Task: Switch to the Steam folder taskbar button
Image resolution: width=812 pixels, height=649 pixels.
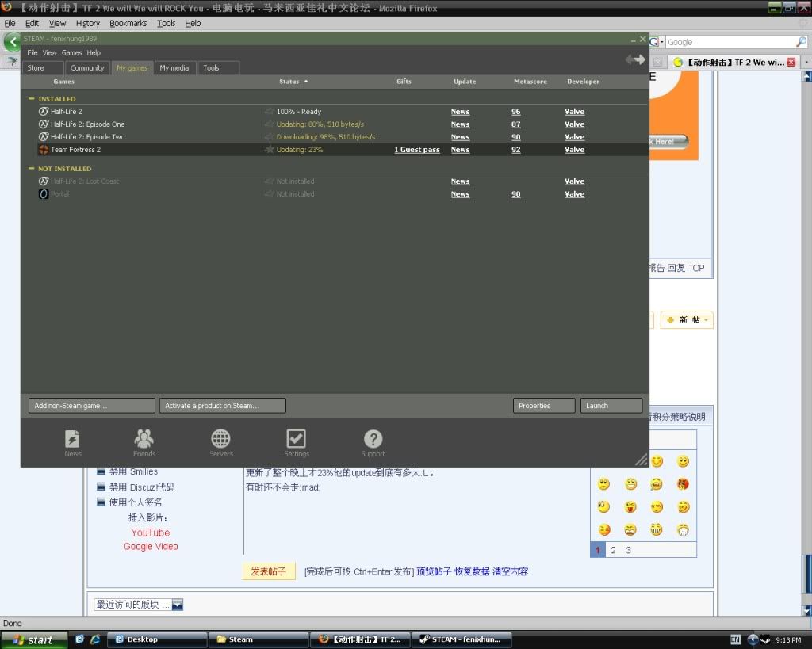Action: click(259, 639)
